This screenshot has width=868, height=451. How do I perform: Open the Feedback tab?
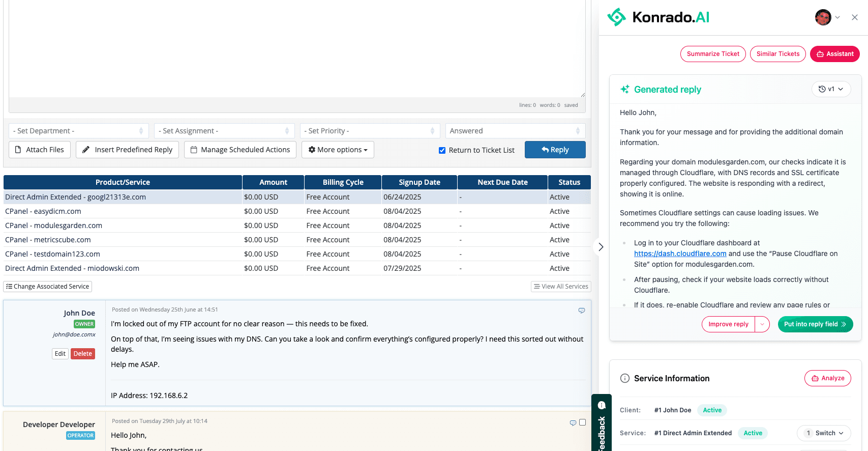tap(602, 424)
